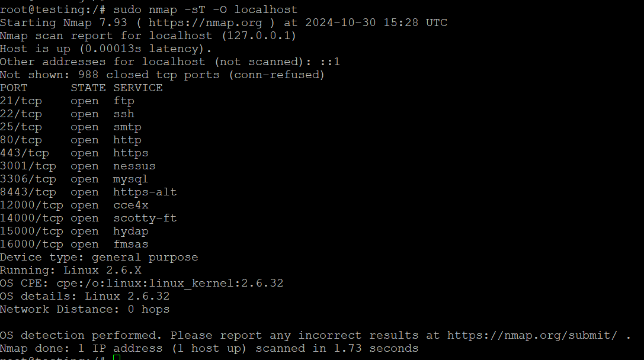
Task: Click the 12000/tcp cce4x row
Action: (x=74, y=205)
